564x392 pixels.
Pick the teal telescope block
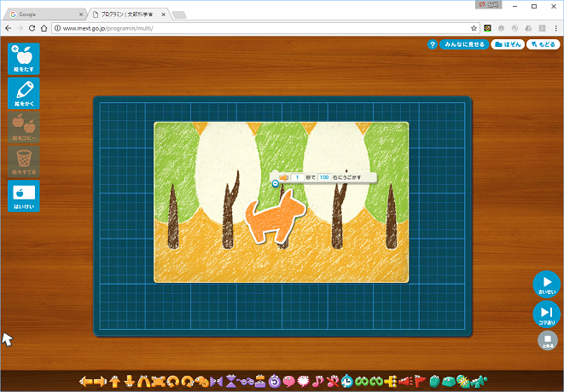(479, 381)
